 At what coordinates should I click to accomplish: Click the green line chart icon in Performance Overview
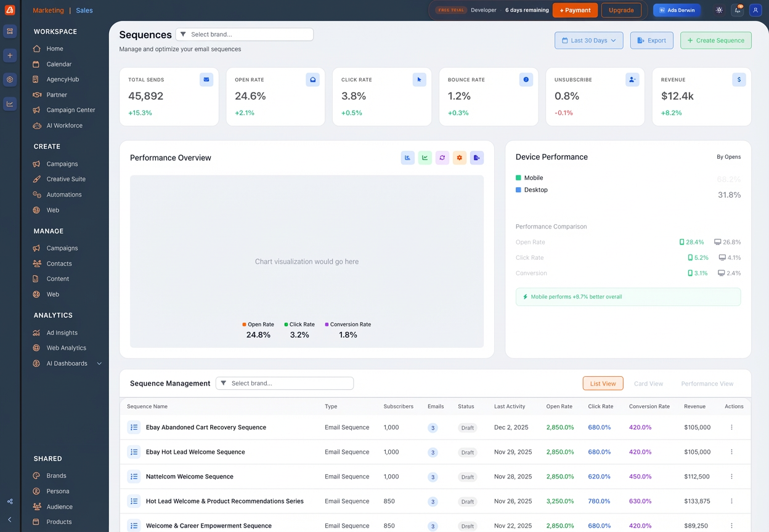425,158
